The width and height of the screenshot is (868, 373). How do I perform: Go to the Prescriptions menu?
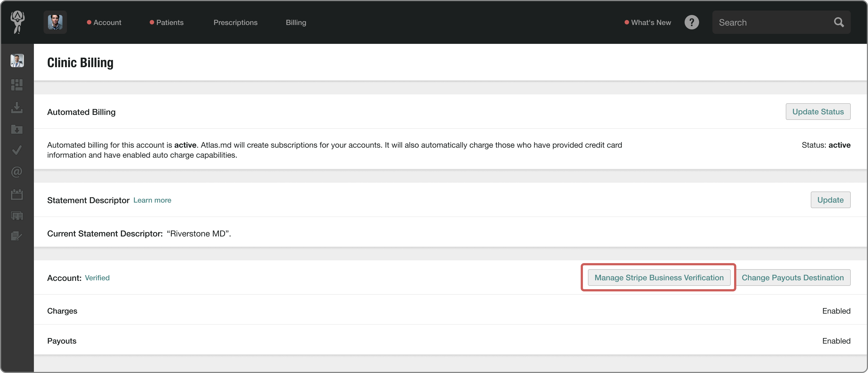click(x=235, y=22)
